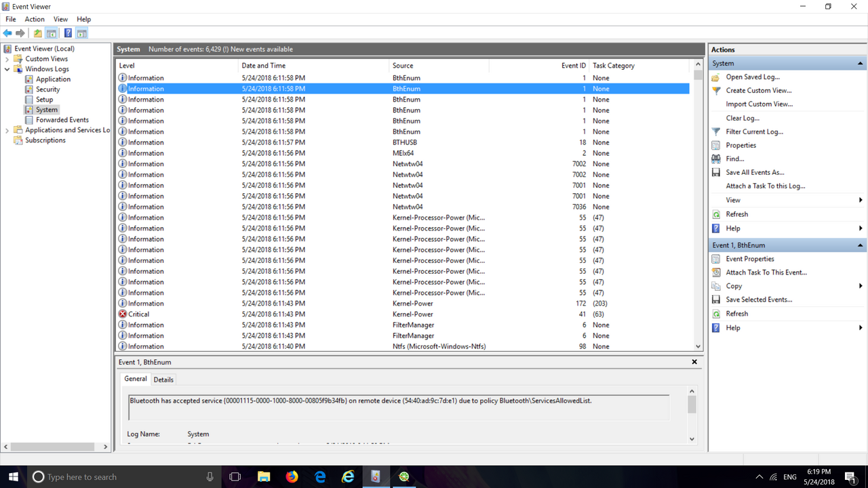Viewport: 868px width, 488px height.
Task: Collapse the Windows Logs tree node
Action: (x=7, y=69)
